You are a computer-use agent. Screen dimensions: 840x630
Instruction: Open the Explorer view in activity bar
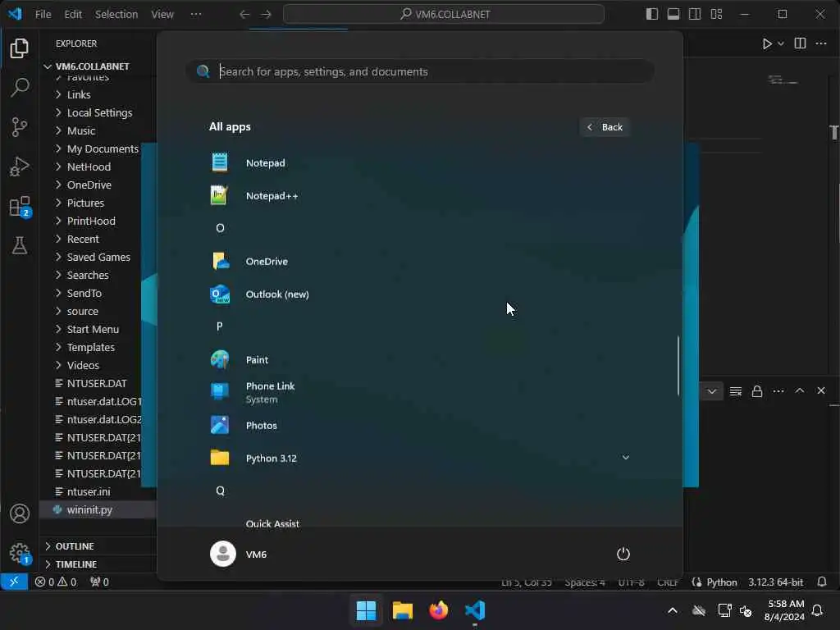click(20, 48)
